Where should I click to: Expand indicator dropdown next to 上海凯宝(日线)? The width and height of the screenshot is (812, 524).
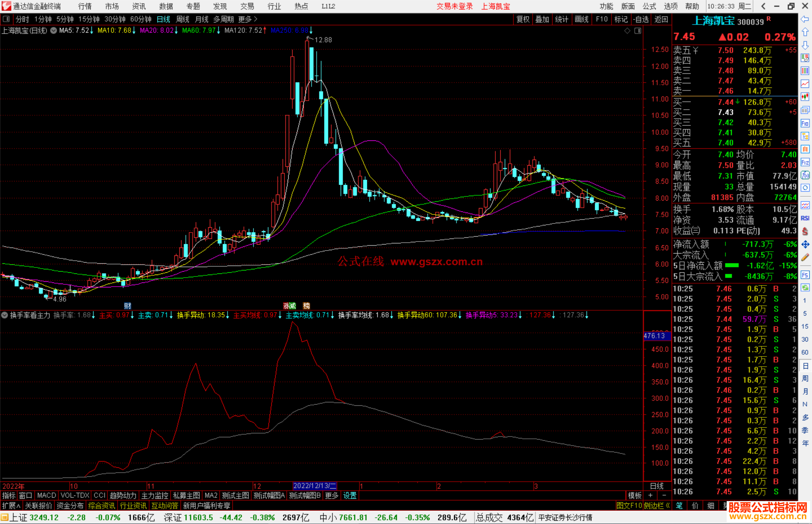tap(54, 31)
